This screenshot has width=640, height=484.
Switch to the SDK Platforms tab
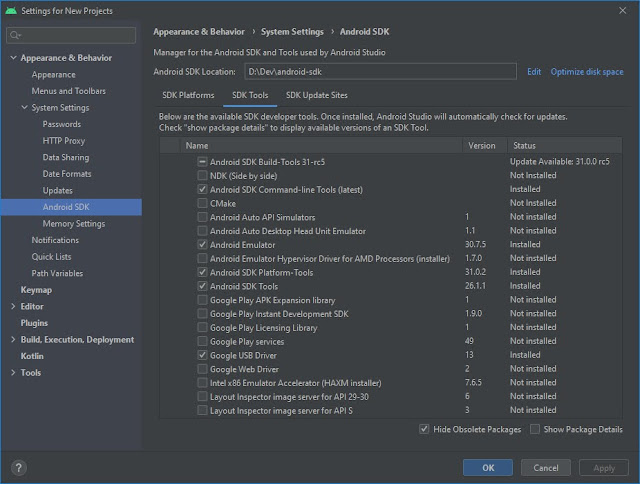pyautogui.click(x=188, y=95)
